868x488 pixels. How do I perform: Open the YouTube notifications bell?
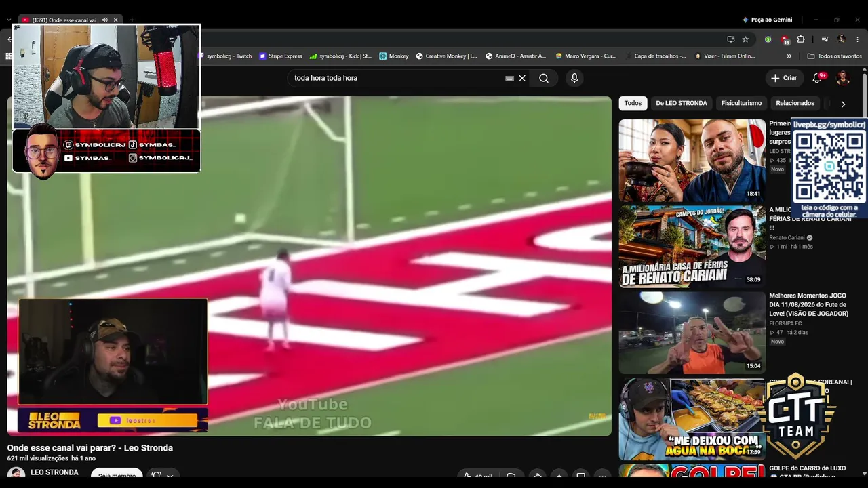tap(817, 78)
